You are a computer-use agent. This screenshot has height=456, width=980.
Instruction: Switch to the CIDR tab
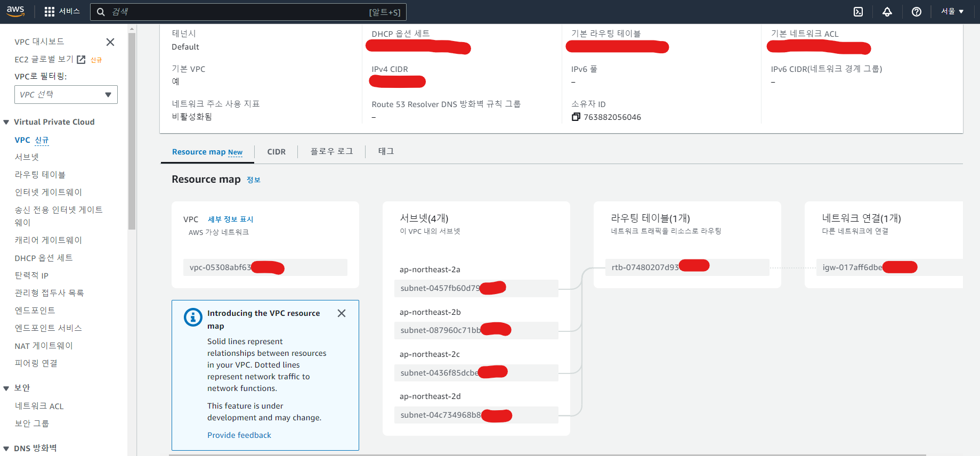click(x=276, y=152)
